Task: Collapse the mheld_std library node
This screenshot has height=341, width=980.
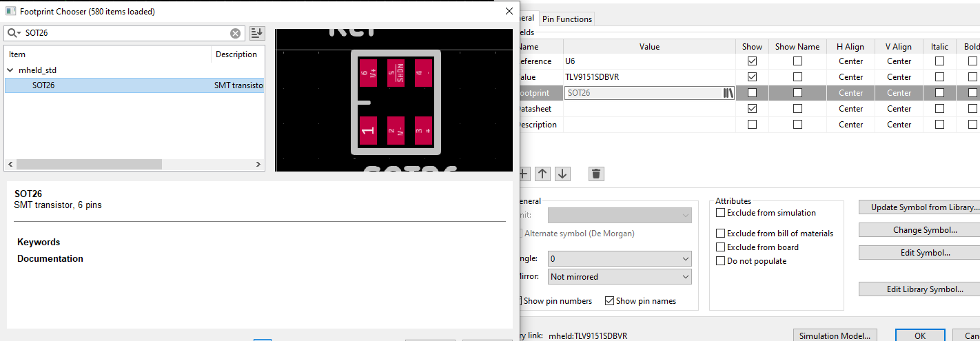Action: tap(10, 70)
